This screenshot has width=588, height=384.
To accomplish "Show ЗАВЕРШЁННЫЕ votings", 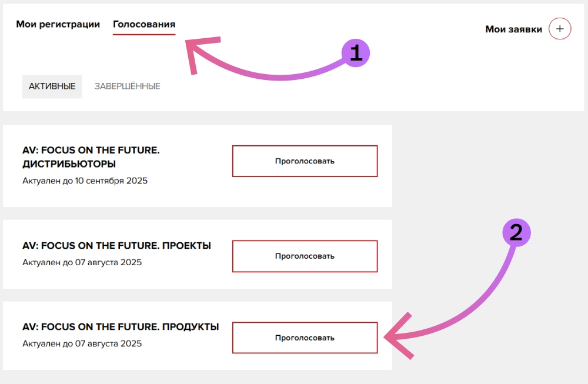I will [x=127, y=86].
